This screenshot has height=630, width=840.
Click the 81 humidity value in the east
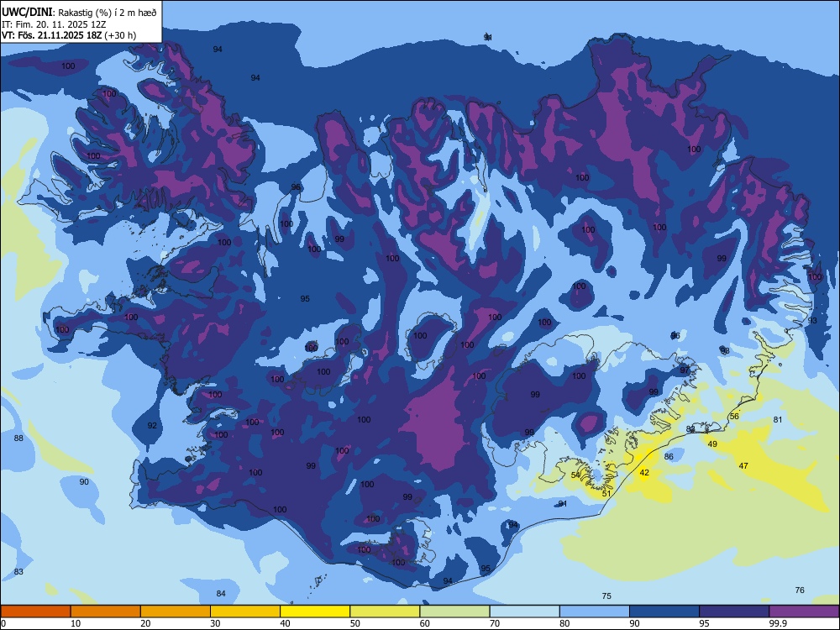point(778,419)
